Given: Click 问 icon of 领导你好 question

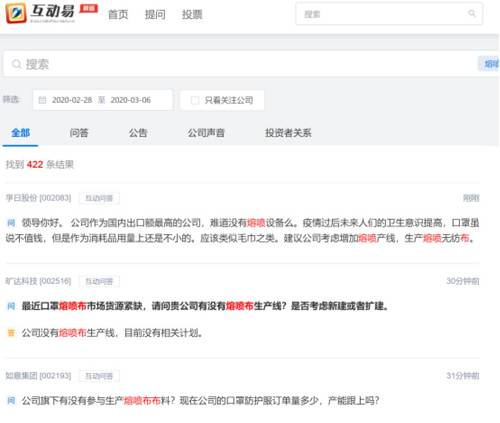Looking at the screenshot, I should click(11, 223).
